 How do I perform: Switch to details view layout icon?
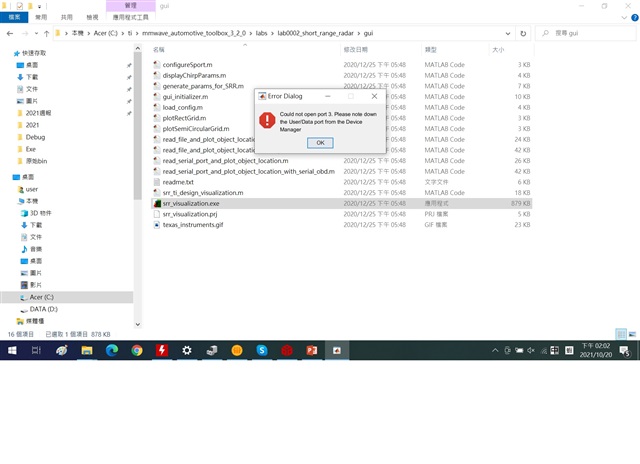point(621,334)
